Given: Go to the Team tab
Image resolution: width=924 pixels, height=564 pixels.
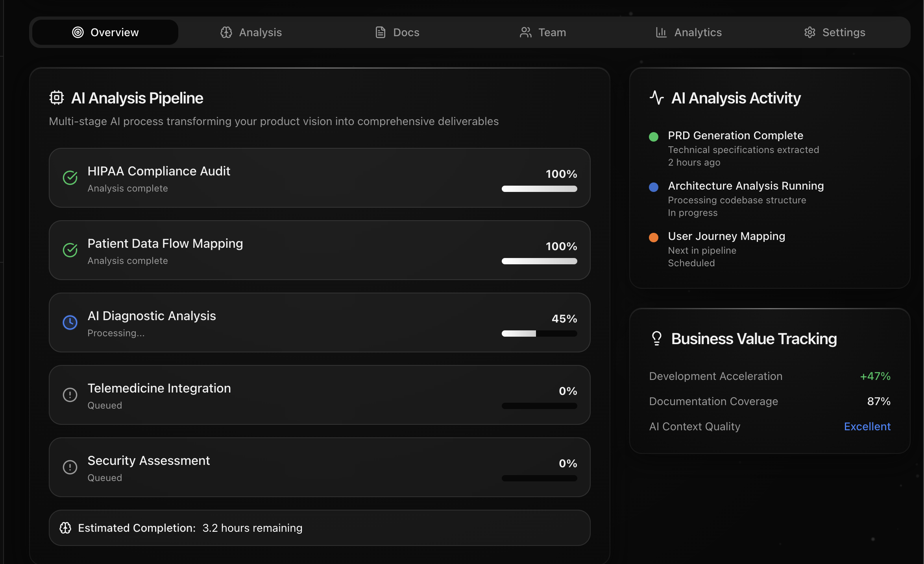Looking at the screenshot, I should click(543, 32).
